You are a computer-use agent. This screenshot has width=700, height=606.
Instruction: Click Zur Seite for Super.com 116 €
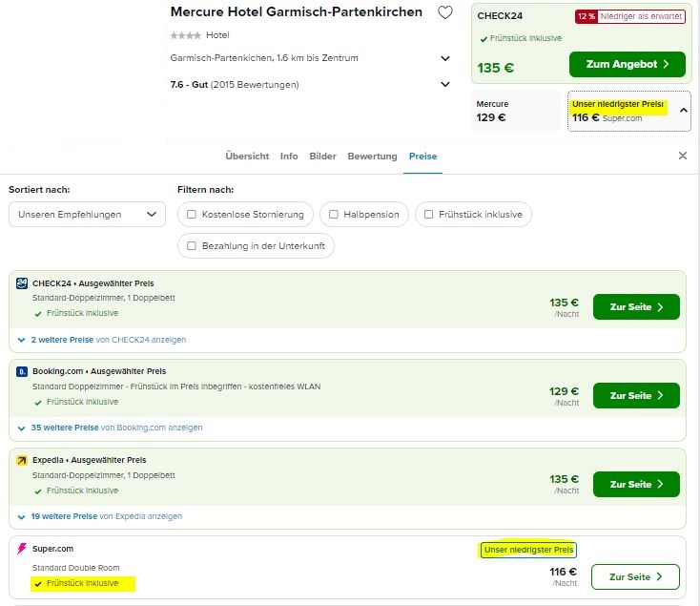point(635,577)
